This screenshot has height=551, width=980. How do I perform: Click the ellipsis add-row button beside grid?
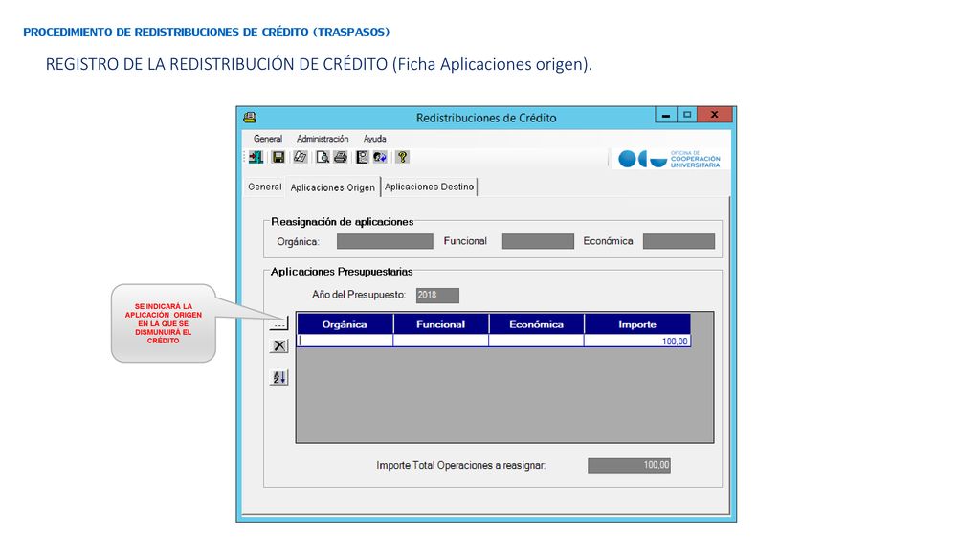click(x=278, y=323)
